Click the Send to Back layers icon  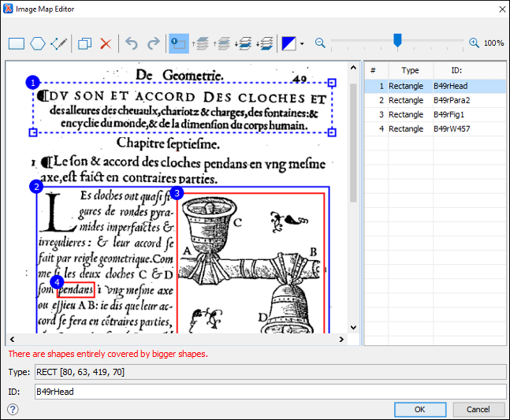[x=266, y=44]
